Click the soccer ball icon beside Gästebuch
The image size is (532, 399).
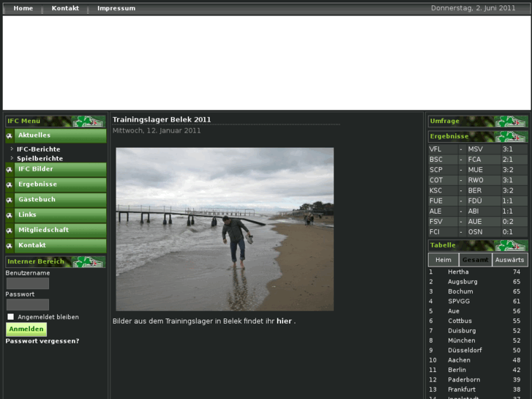coord(10,200)
